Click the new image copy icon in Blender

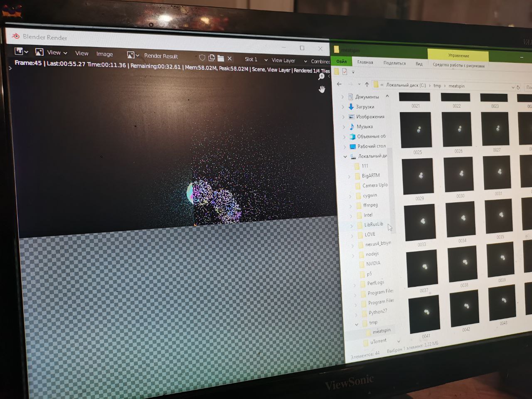click(x=212, y=58)
